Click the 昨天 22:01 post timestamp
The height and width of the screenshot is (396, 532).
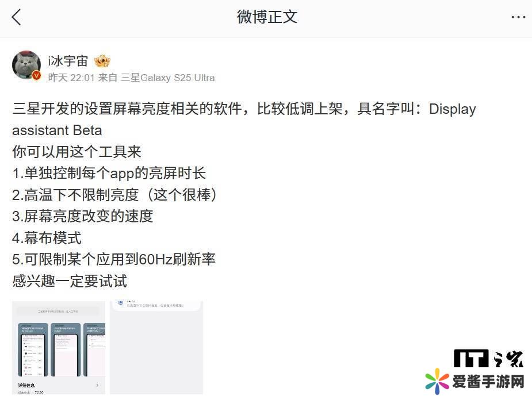pos(71,78)
